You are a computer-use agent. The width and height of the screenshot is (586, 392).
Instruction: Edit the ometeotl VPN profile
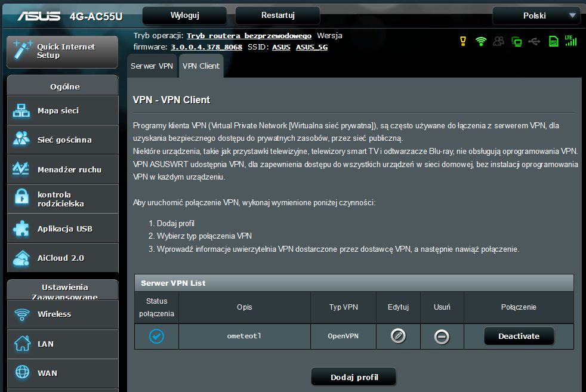click(x=398, y=336)
